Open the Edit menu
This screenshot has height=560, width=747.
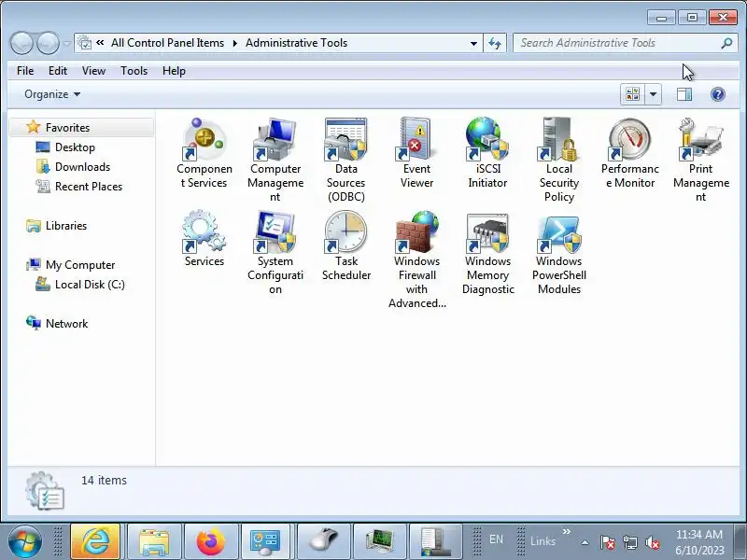coord(58,71)
